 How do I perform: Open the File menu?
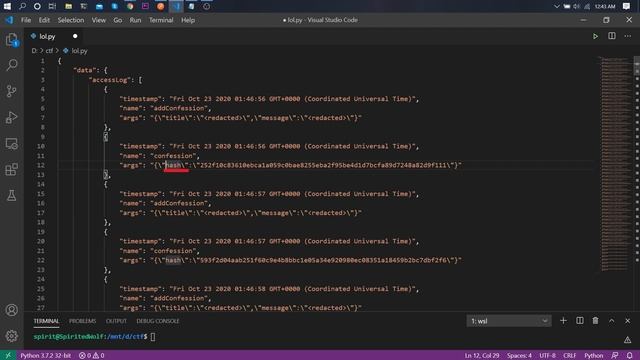pyautogui.click(x=26, y=20)
